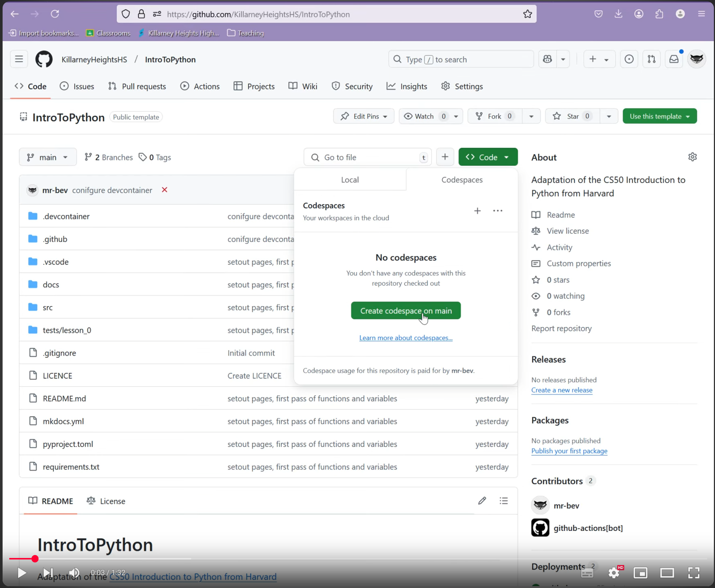
Task: Open Learn more about codespaces link
Action: coord(406,338)
